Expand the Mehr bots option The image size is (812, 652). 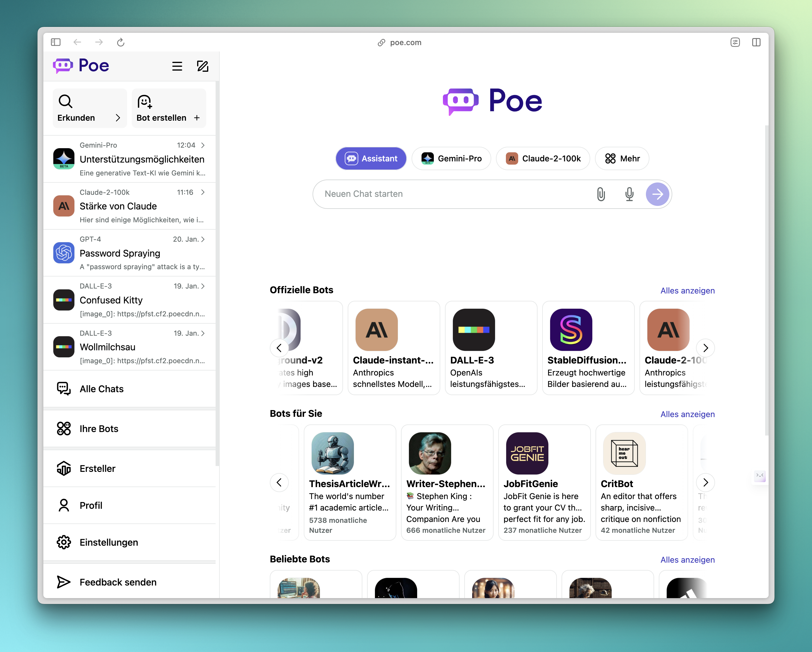click(622, 158)
